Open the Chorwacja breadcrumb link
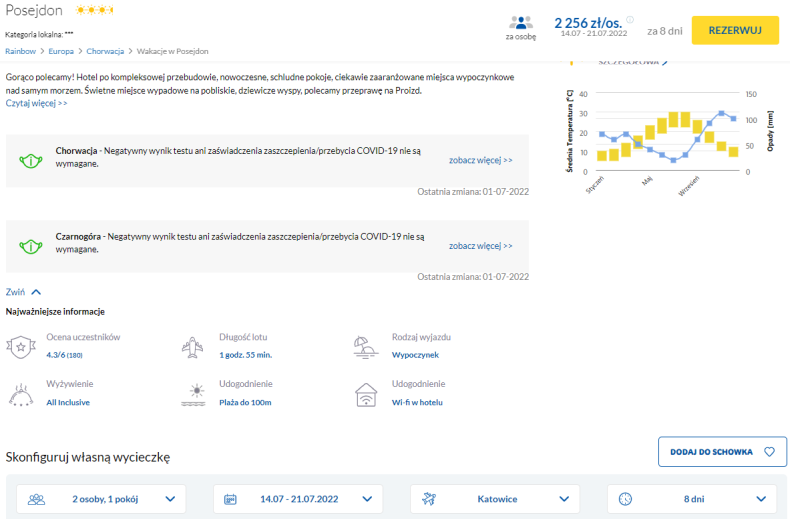 click(x=105, y=50)
